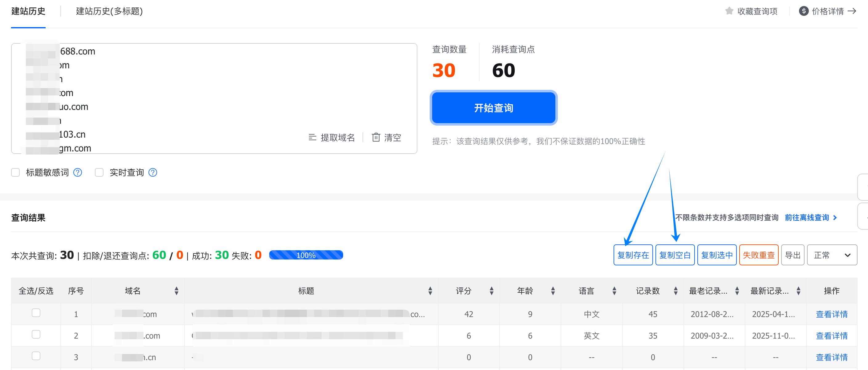868x370 pixels.
Task: Select the checkbox for row 1
Action: (36, 313)
